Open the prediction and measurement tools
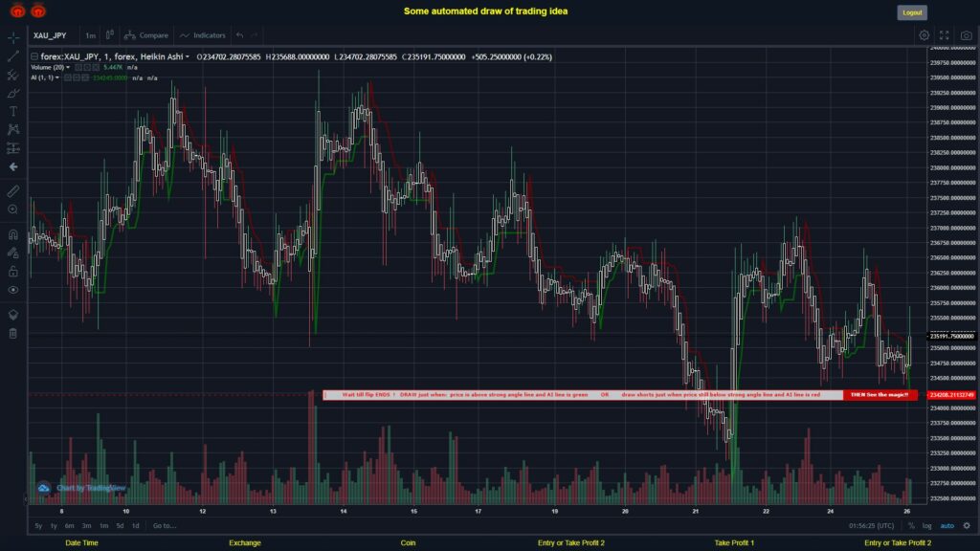 coord(13,148)
